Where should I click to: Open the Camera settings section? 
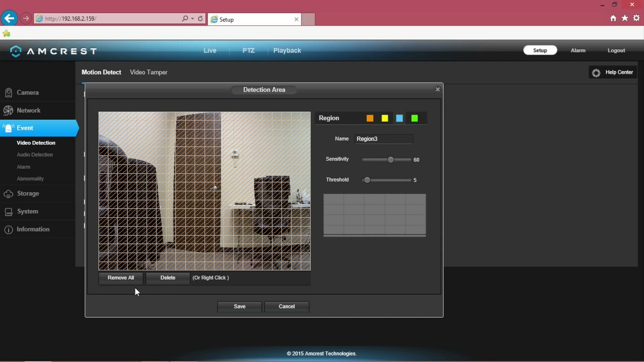[x=28, y=93]
